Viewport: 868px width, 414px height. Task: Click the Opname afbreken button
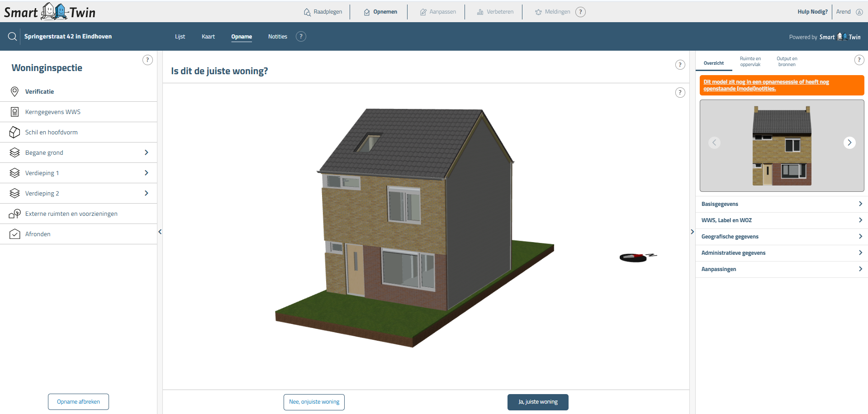click(x=78, y=402)
